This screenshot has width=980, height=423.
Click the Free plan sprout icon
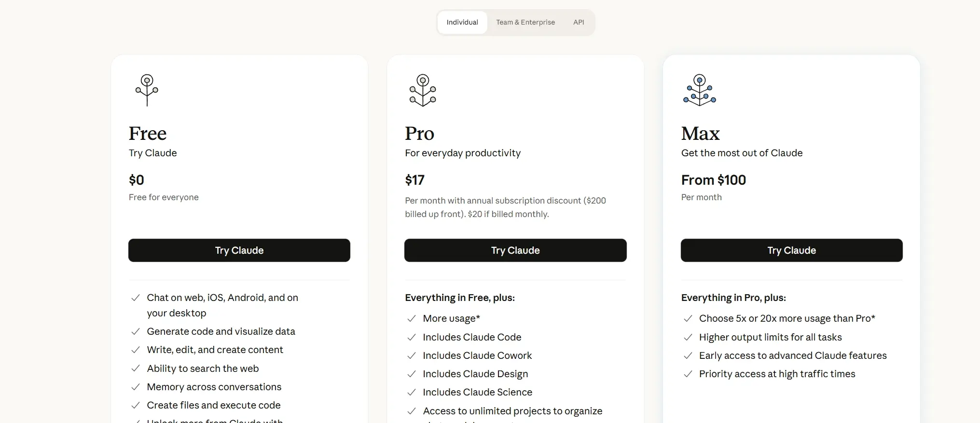click(147, 90)
